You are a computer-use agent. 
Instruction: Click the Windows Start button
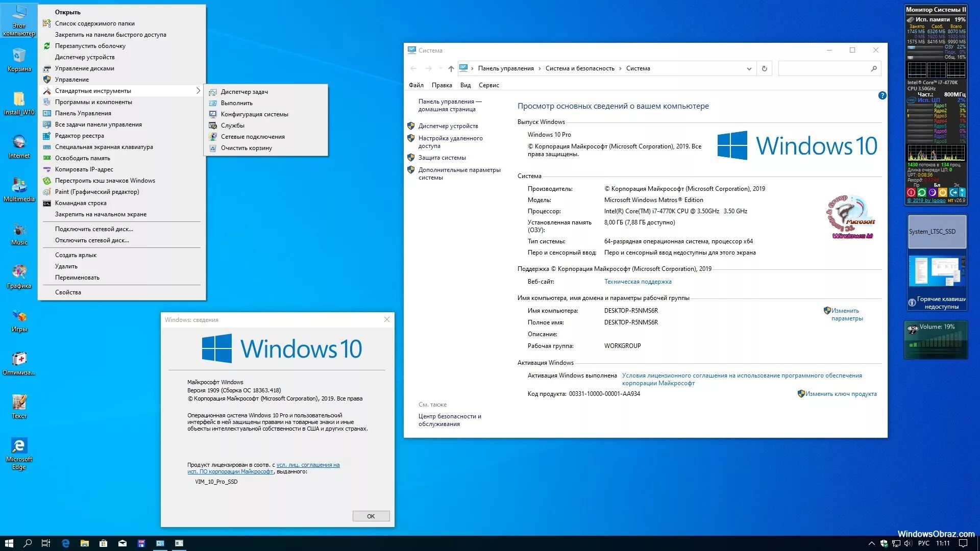9,543
